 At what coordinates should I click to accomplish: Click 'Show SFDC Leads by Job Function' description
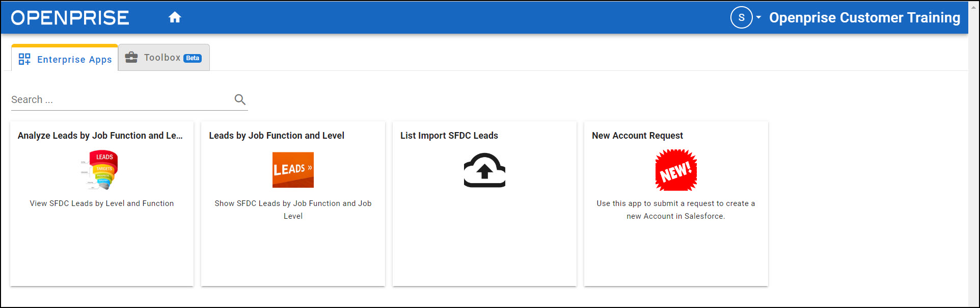pyautogui.click(x=293, y=210)
